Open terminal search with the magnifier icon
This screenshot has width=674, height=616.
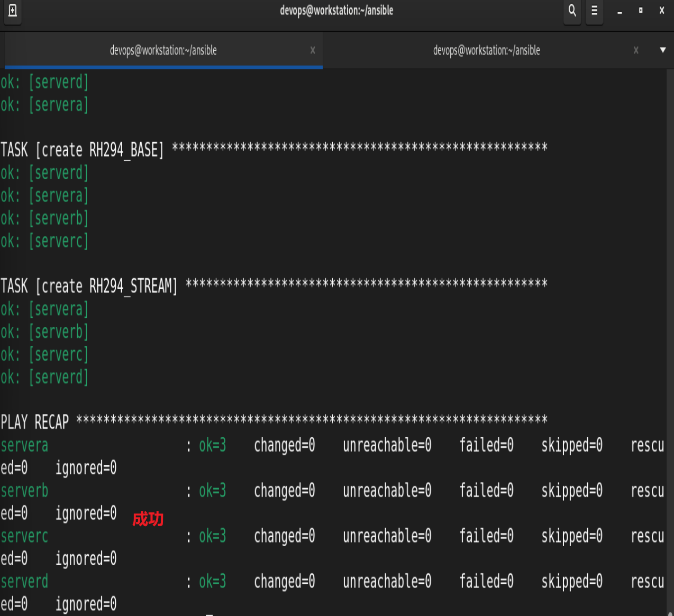(572, 11)
